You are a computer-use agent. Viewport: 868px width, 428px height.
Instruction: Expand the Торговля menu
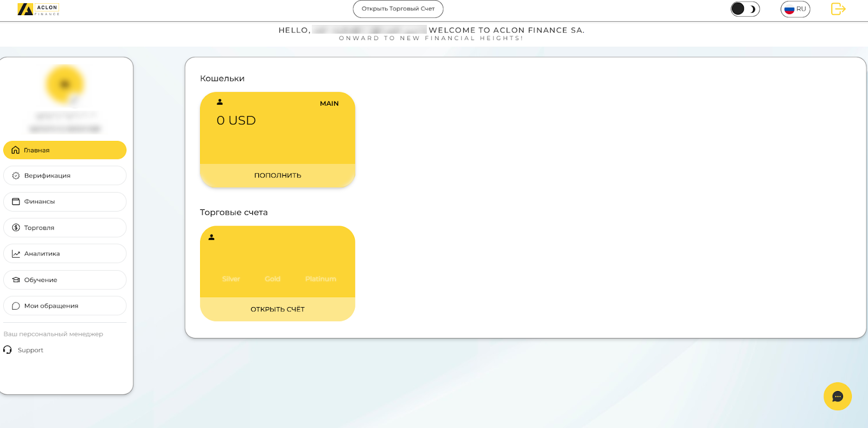click(x=65, y=228)
